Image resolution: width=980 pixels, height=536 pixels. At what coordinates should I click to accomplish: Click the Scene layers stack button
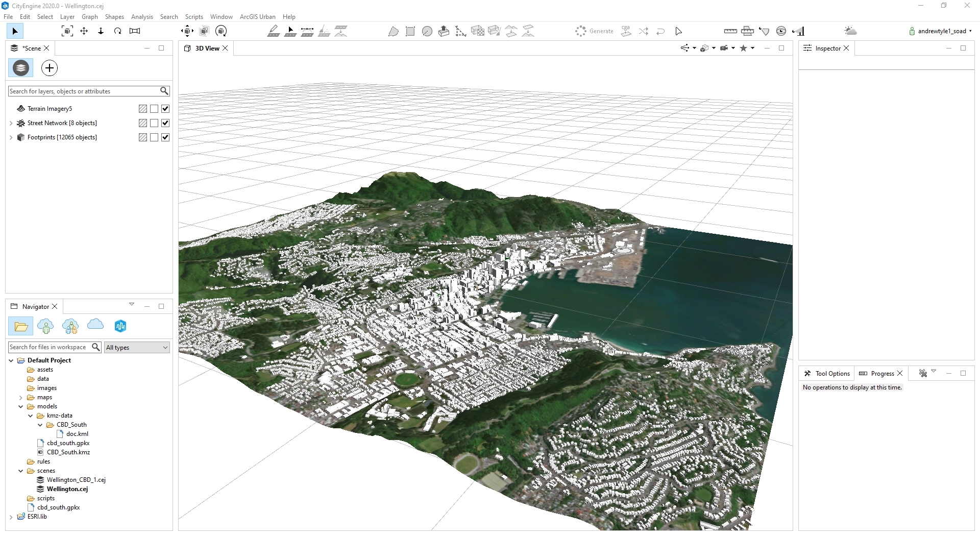pyautogui.click(x=21, y=68)
